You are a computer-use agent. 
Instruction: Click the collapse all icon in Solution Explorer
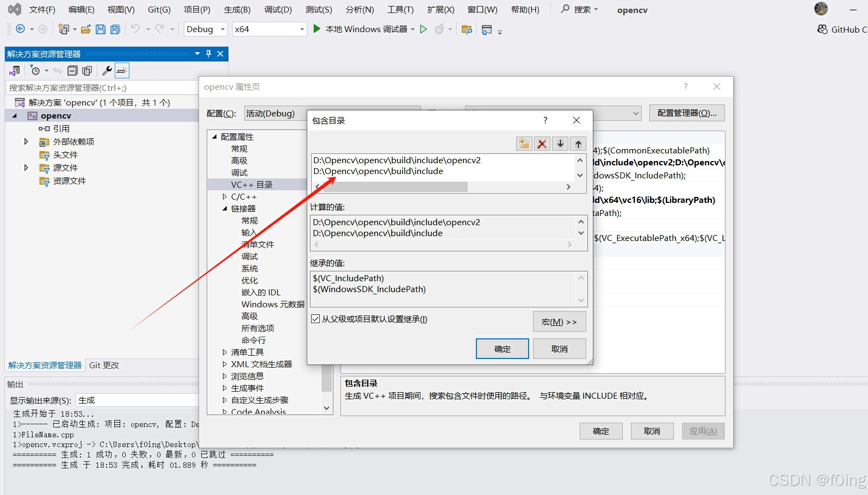(x=72, y=70)
